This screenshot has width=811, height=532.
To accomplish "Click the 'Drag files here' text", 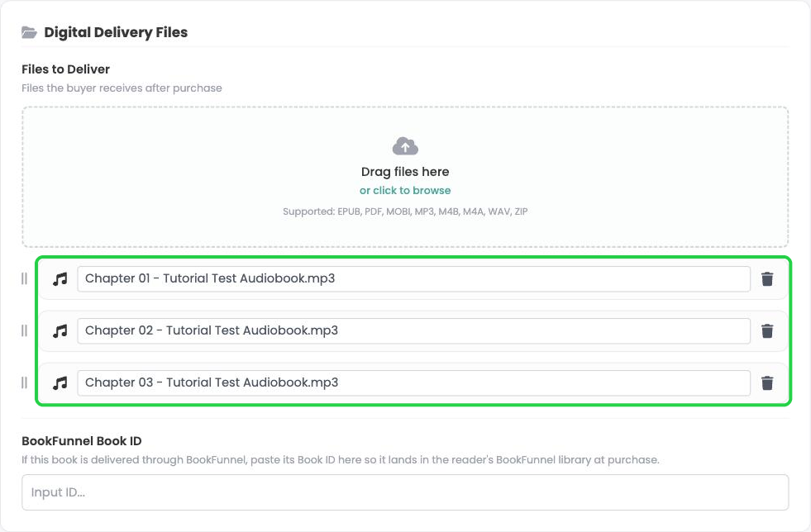I will (405, 172).
